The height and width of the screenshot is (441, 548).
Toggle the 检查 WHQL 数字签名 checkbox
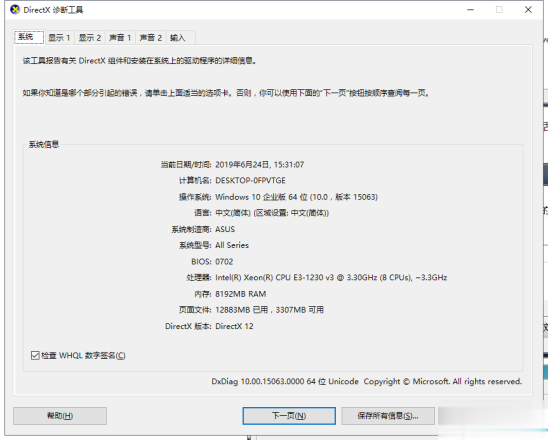point(35,355)
